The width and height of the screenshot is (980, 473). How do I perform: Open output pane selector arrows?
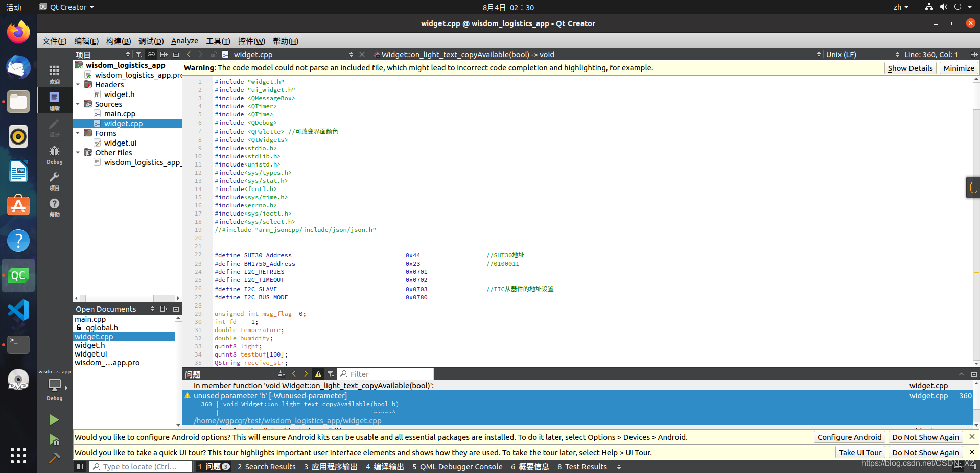619,466
